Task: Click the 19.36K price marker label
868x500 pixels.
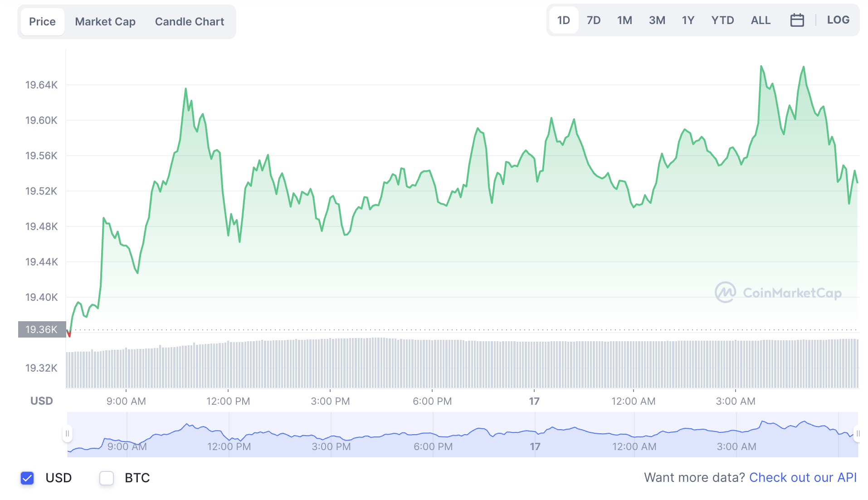Action: (42, 329)
